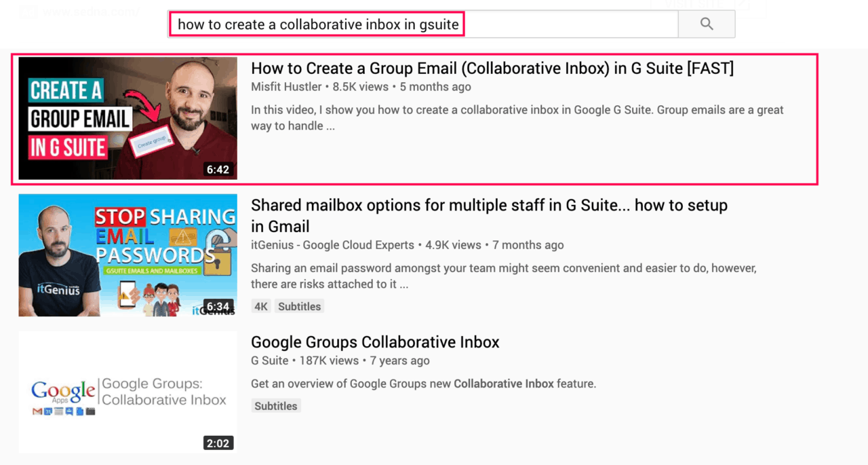Image resolution: width=868 pixels, height=465 pixels.
Task: Click '7 years ago' text
Action: (x=400, y=360)
